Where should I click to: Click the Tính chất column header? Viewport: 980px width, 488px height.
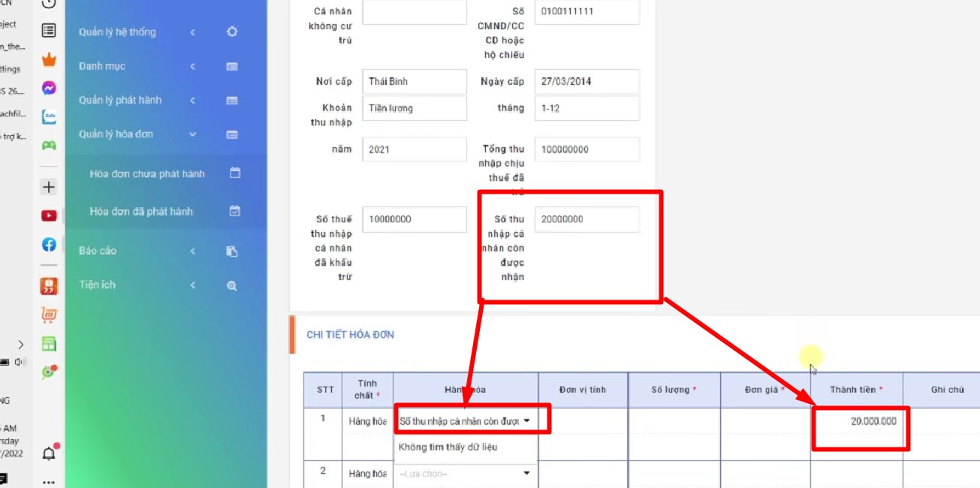click(367, 390)
